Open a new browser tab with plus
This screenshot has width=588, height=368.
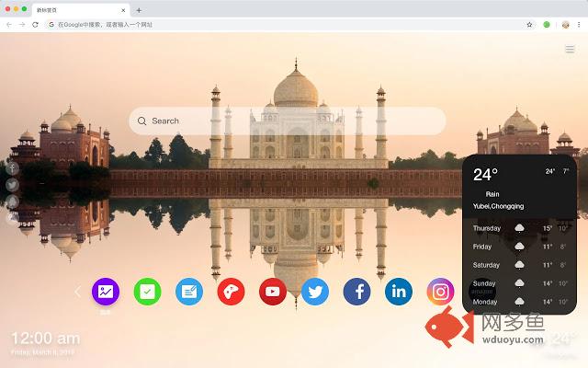(139, 10)
